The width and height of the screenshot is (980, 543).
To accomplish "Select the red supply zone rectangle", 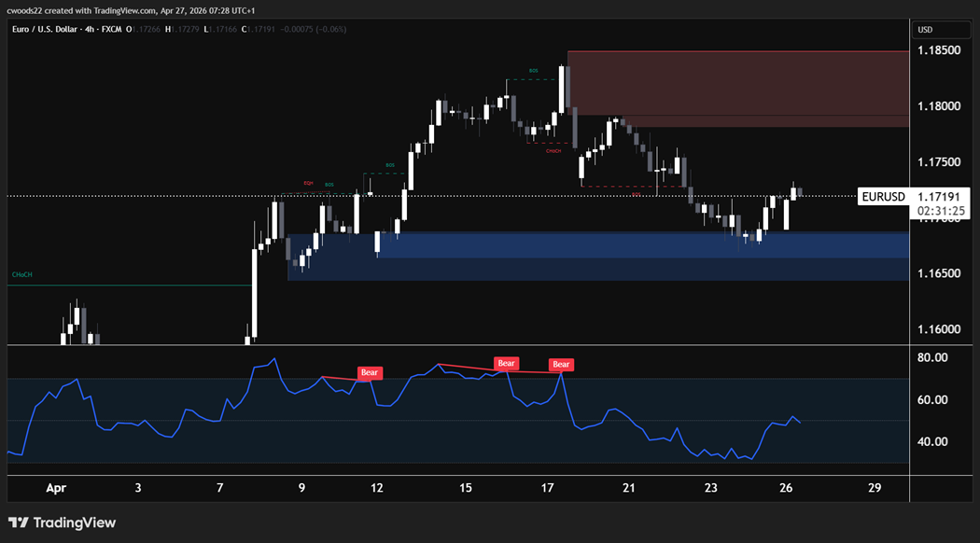I will click(737, 89).
